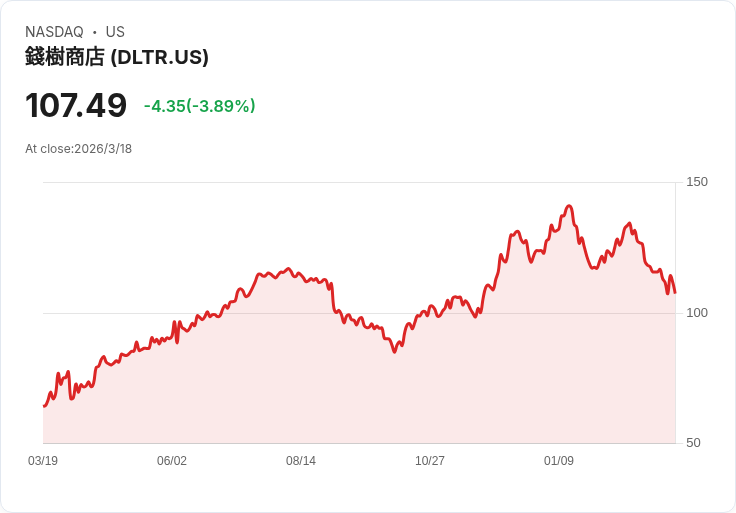
Task: Click the starting point of the red price line
Action: [x=44, y=405]
